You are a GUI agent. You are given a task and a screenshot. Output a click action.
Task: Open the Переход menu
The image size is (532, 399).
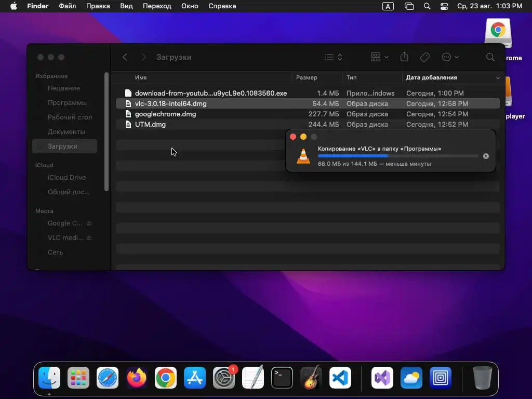pyautogui.click(x=157, y=6)
